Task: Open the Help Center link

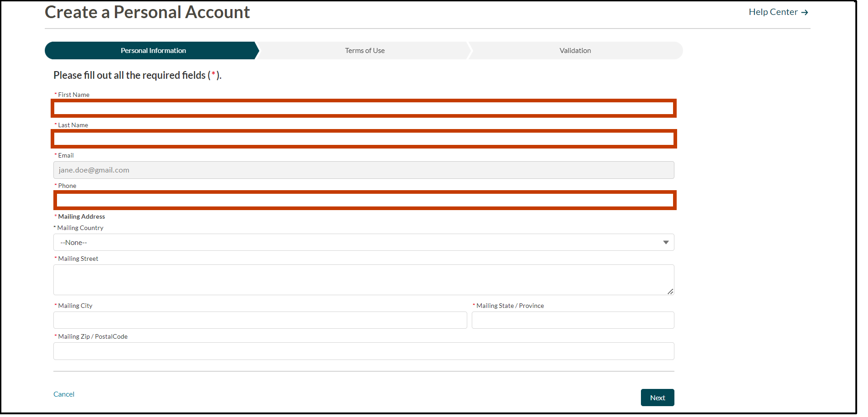Action: (773, 12)
